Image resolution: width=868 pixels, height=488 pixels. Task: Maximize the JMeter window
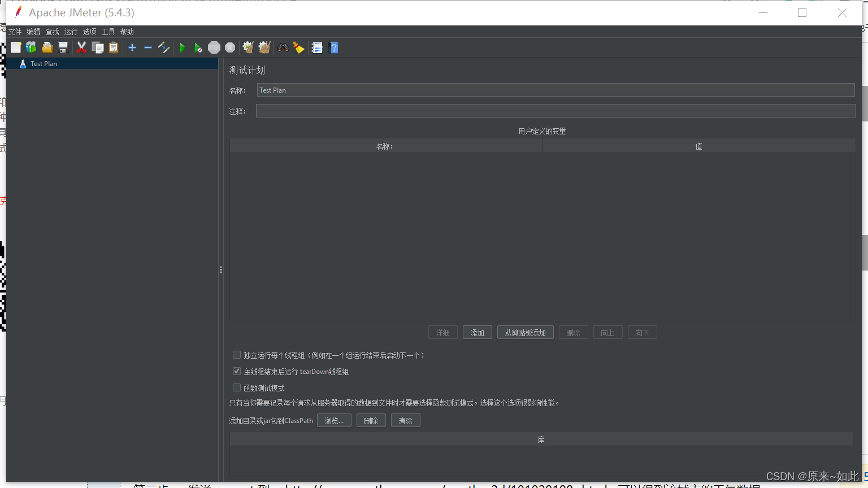pos(802,12)
